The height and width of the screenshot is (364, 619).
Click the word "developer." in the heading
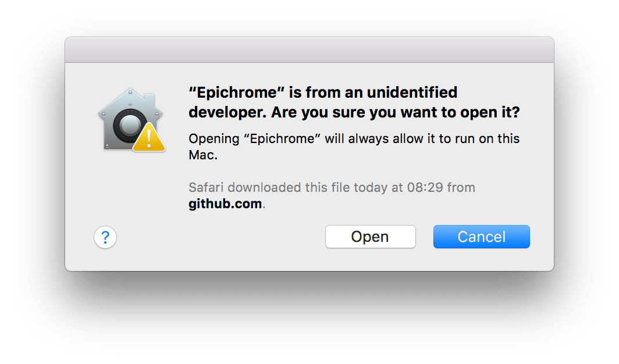click(x=228, y=112)
